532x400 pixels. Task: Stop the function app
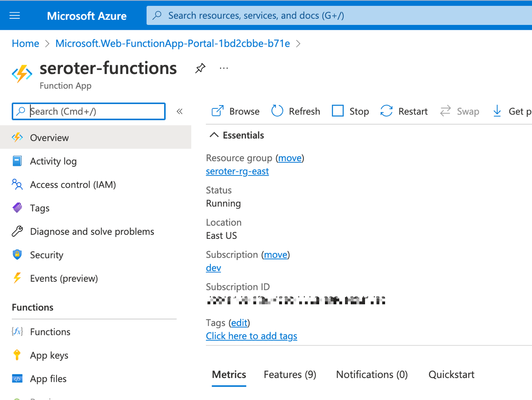point(350,111)
